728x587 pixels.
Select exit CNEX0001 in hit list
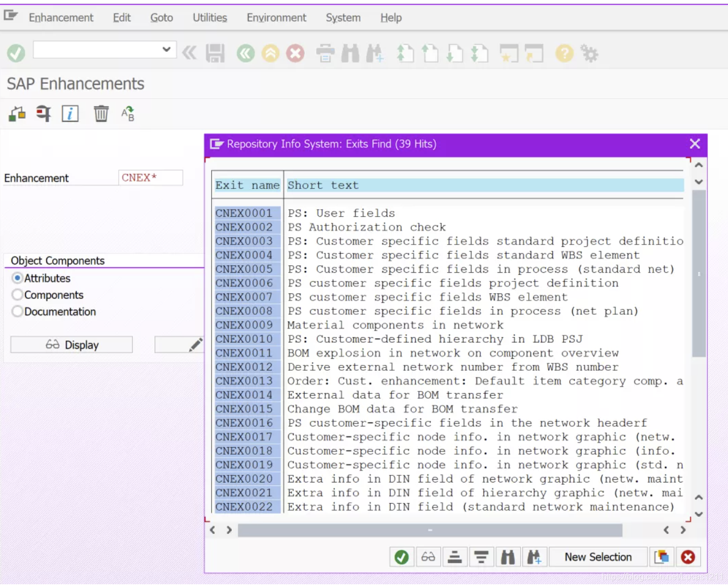(x=248, y=213)
